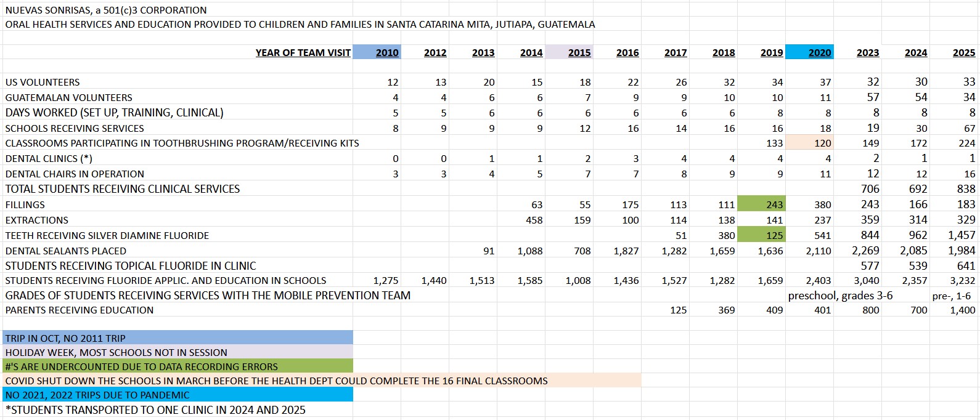Click the 2023 year column header
The height and width of the screenshot is (420, 980).
click(x=868, y=53)
